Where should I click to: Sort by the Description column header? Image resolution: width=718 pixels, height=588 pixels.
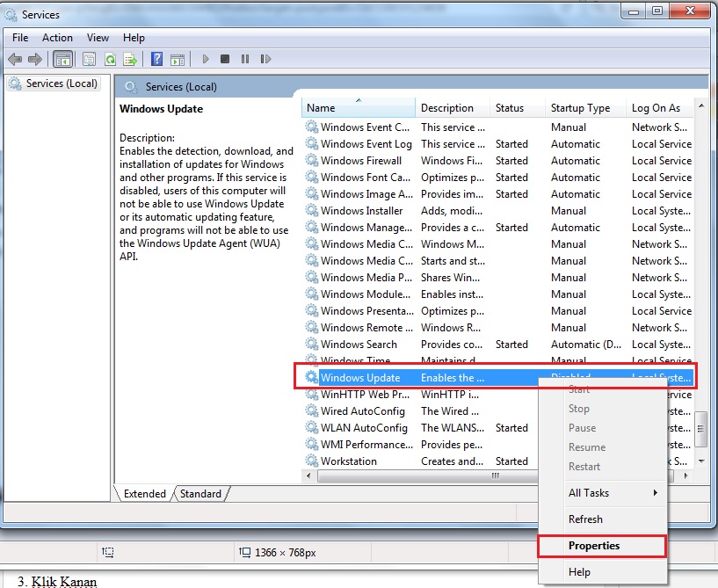point(453,108)
